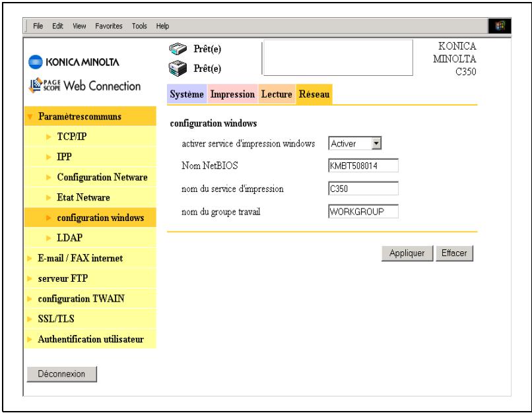Image resolution: width=532 pixels, height=413 pixels.
Task: Switch to the Impression tab
Action: [x=232, y=94]
